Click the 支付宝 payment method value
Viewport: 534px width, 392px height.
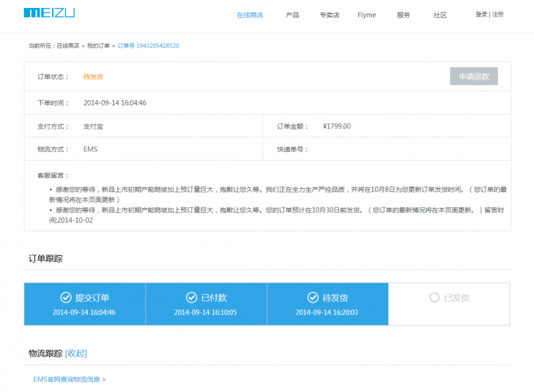coord(93,126)
